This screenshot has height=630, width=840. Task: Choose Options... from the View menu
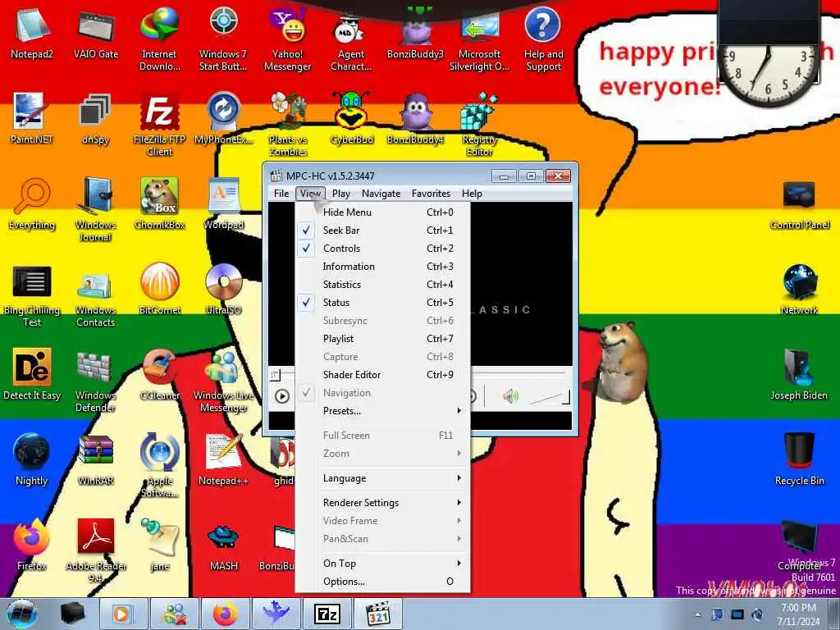pos(382,582)
